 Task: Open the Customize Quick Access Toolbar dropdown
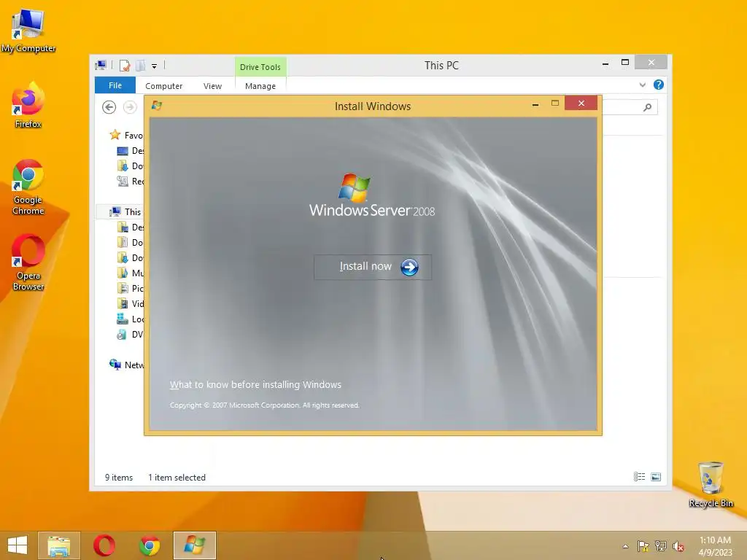click(155, 66)
